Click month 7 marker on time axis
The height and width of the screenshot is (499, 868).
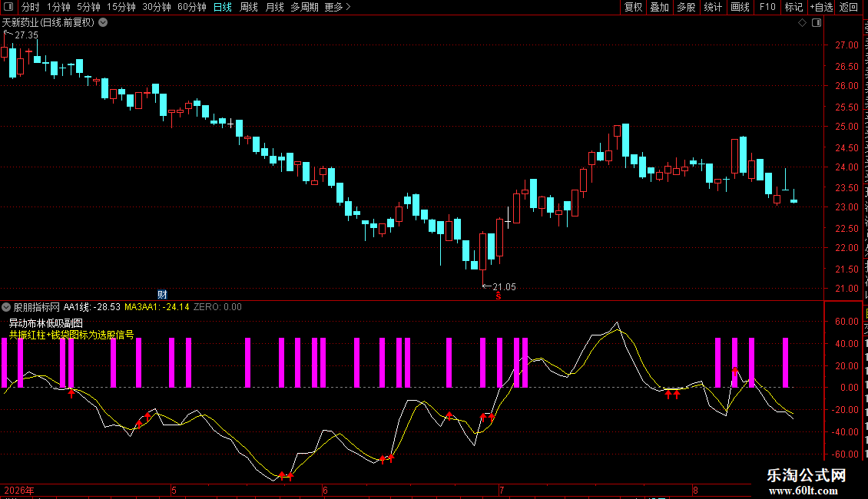502,490
